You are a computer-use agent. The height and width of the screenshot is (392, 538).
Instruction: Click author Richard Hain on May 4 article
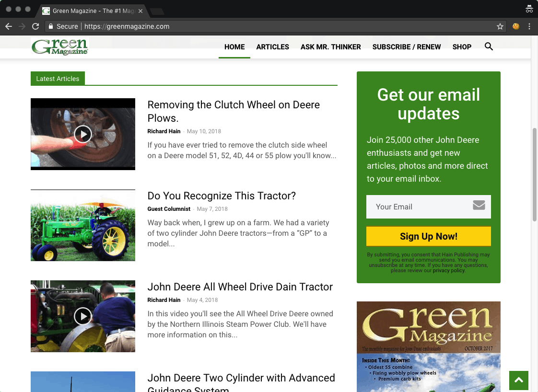(164, 300)
